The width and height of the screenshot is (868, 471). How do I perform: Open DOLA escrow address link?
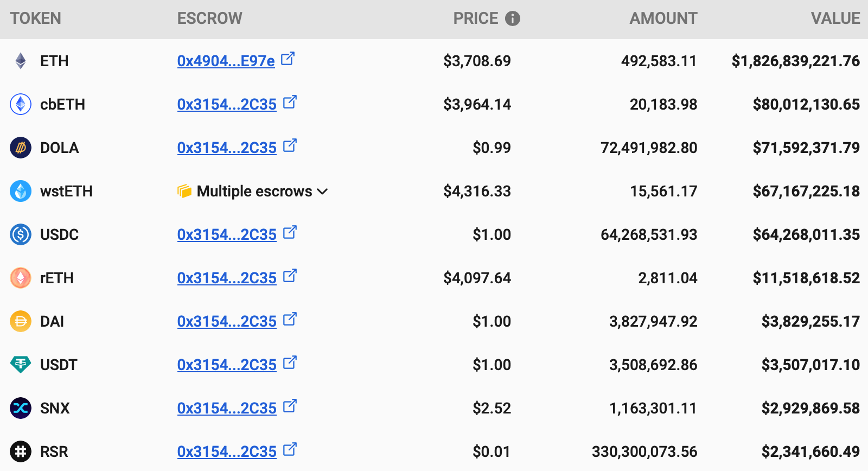(227, 148)
